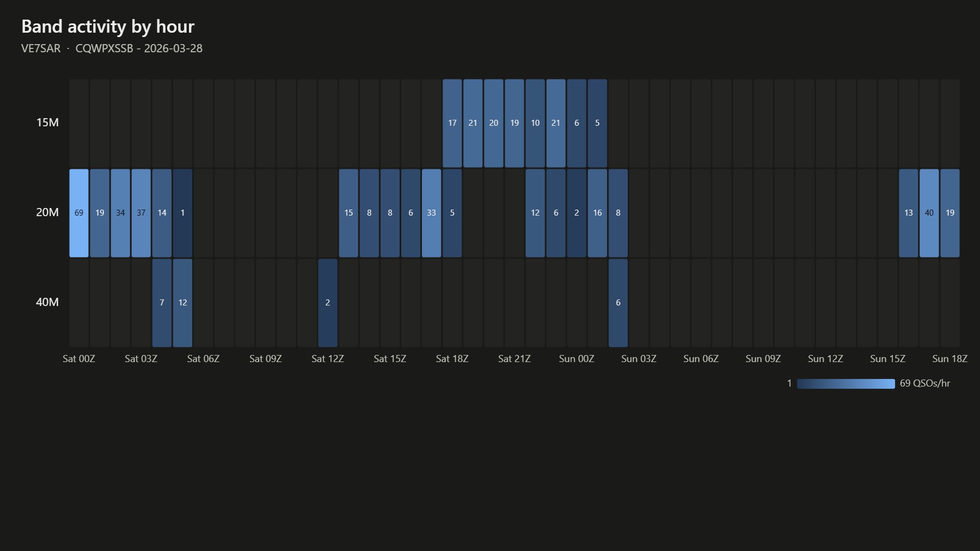
Task: Click the 20M cell showing 69 QSOs
Action: 79,213
